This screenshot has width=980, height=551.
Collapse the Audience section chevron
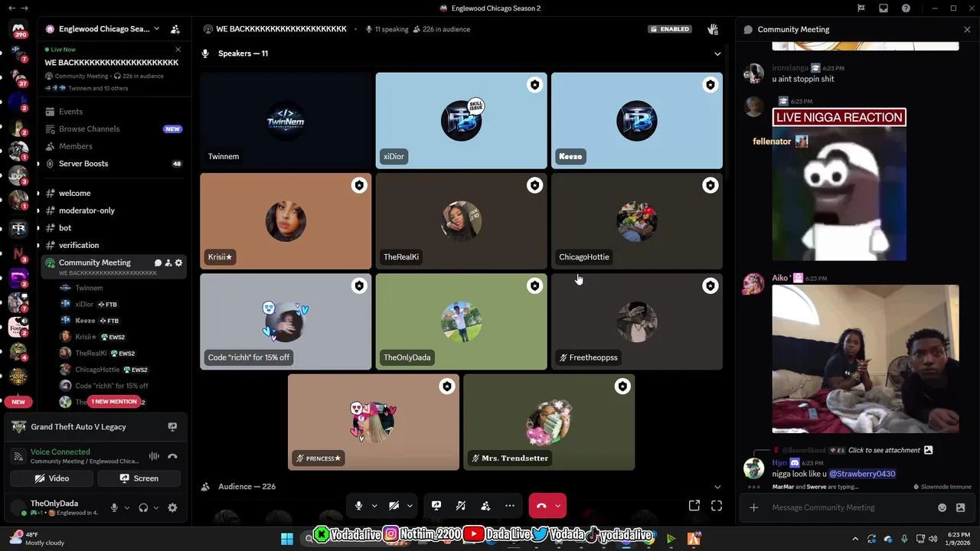coord(717,487)
